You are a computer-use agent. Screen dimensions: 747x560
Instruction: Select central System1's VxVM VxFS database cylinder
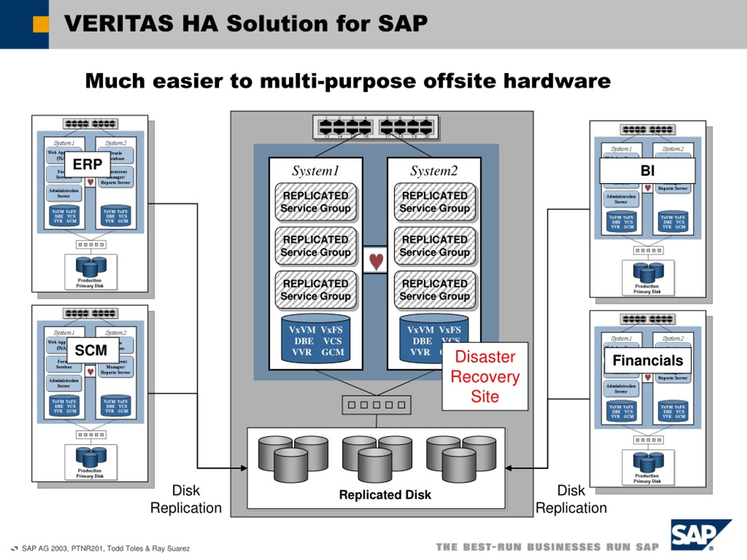(x=316, y=339)
